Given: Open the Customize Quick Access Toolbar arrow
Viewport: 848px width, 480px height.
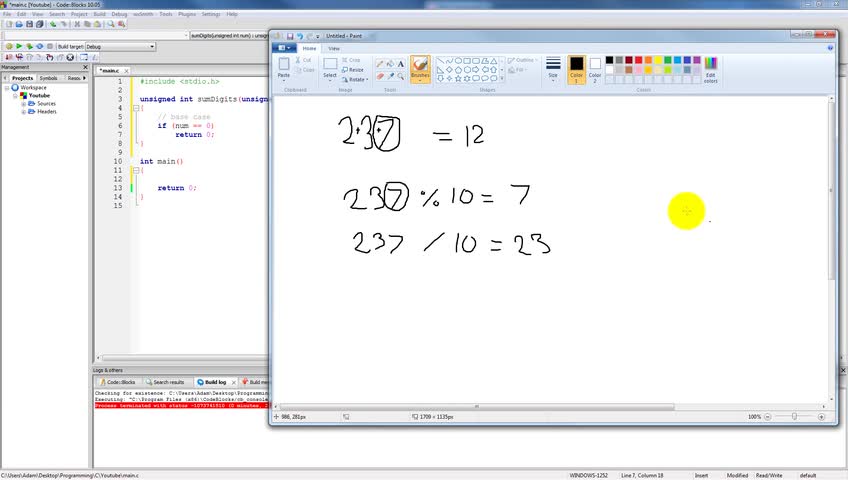Looking at the screenshot, I should click(317, 36).
